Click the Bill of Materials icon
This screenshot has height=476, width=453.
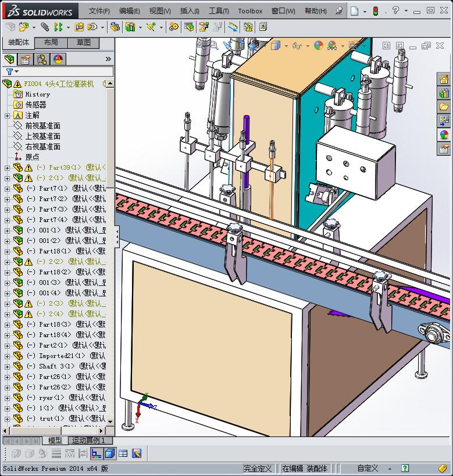coord(188,27)
